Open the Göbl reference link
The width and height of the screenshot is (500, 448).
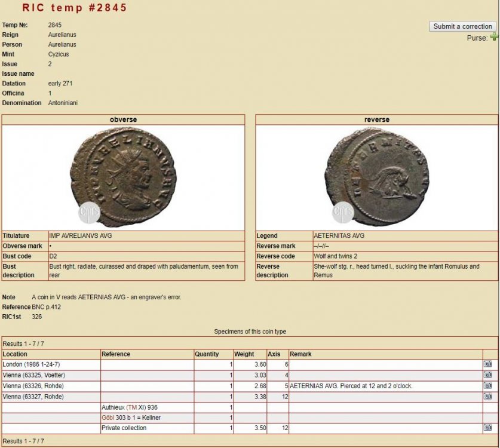108,418
